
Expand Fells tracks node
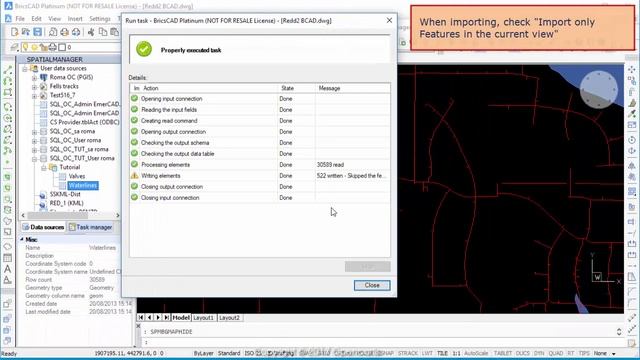click(34, 87)
